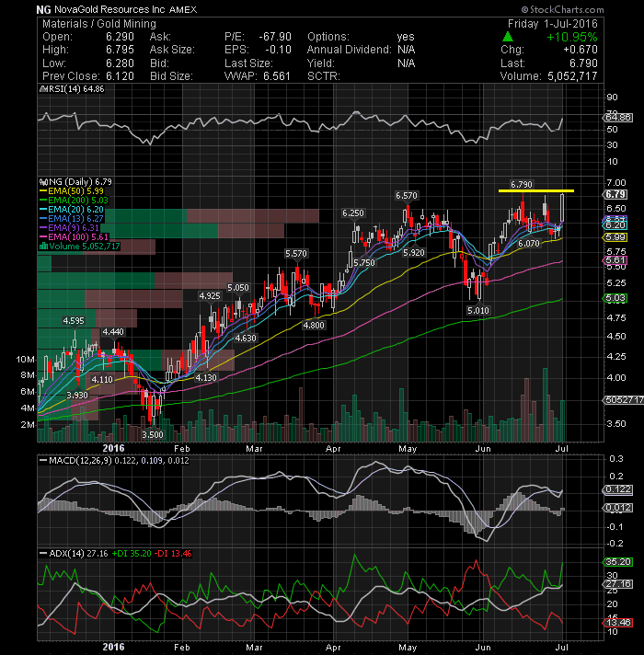Click the 3.930 low price label
The width and height of the screenshot is (644, 655).
click(x=77, y=396)
